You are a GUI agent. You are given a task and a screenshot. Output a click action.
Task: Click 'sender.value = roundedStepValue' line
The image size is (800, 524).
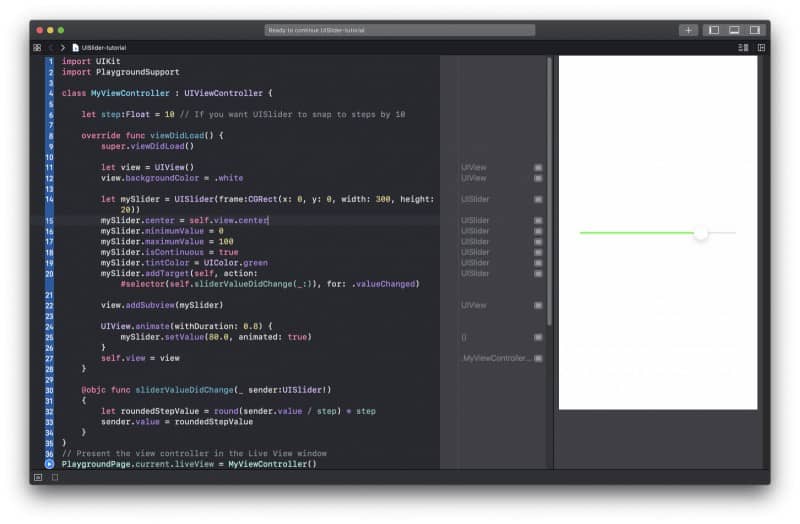pos(177,422)
